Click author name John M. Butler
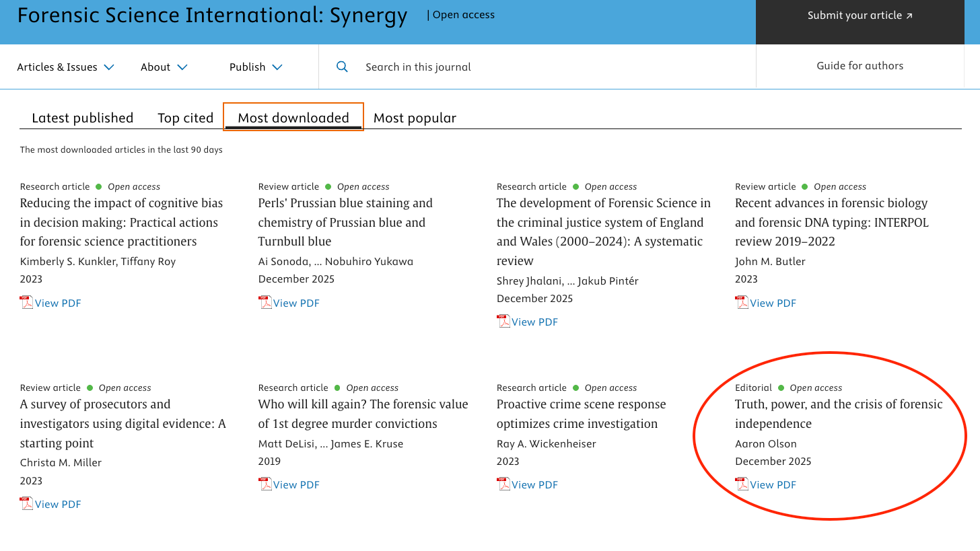980x551 pixels. pos(770,261)
